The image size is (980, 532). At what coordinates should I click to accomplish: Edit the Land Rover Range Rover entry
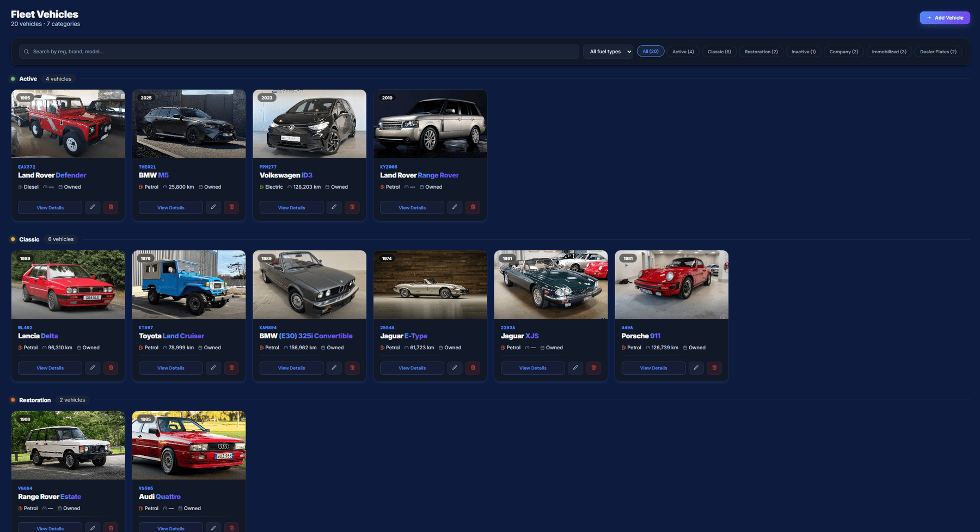pos(455,207)
